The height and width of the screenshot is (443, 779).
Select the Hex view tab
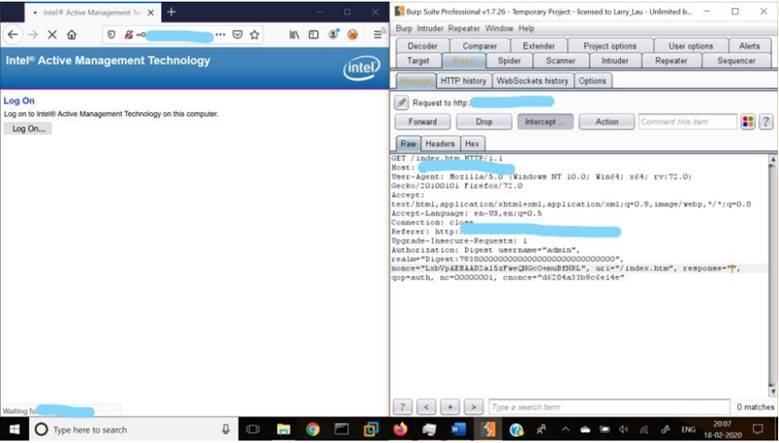pos(472,144)
